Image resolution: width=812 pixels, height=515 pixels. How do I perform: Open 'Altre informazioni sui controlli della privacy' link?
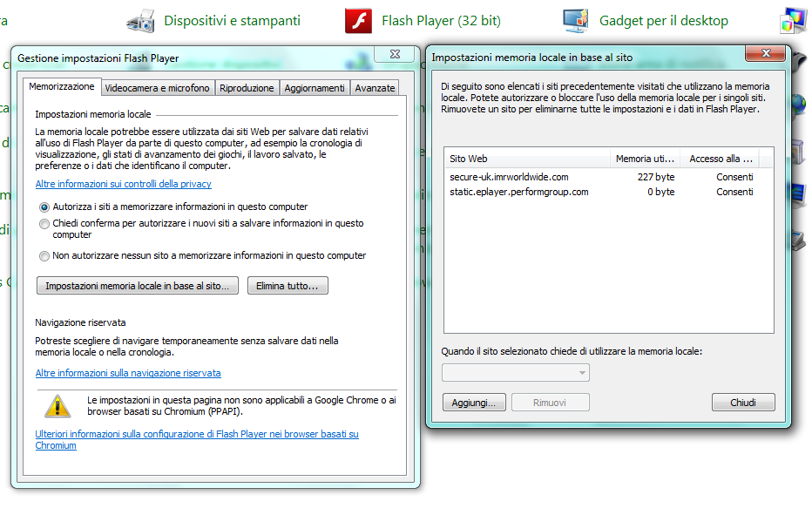(x=123, y=184)
